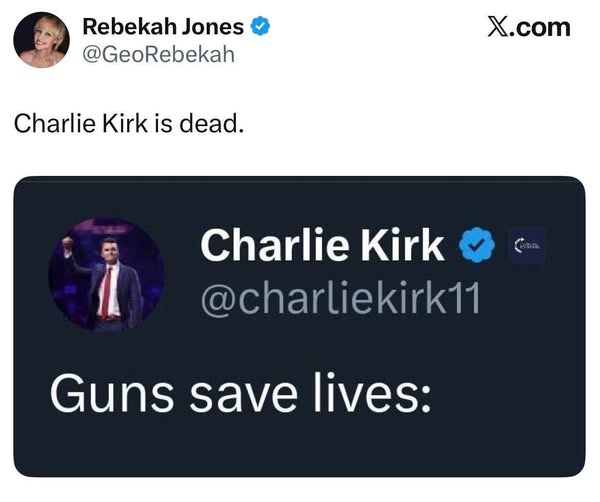
Task: Open the @charliekirk11 handle
Action: tap(340, 296)
